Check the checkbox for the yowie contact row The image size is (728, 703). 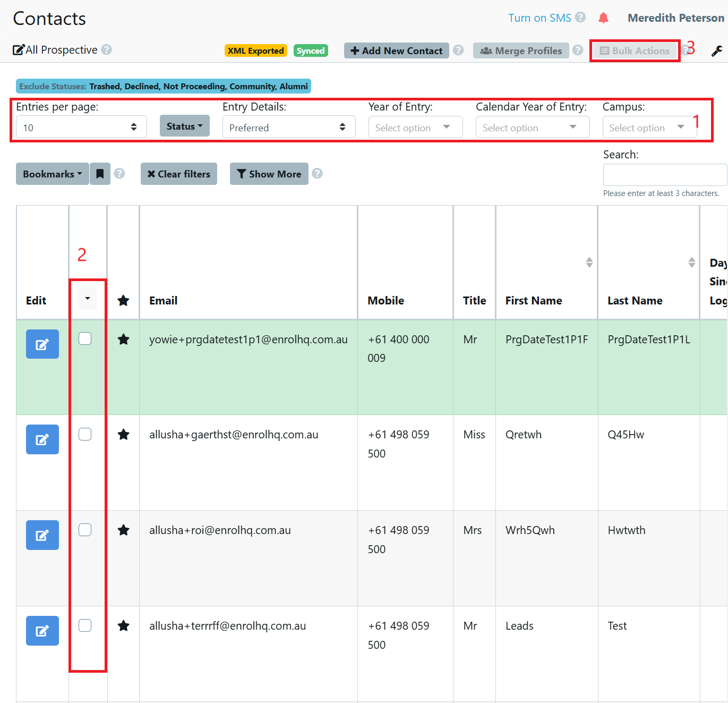(85, 338)
